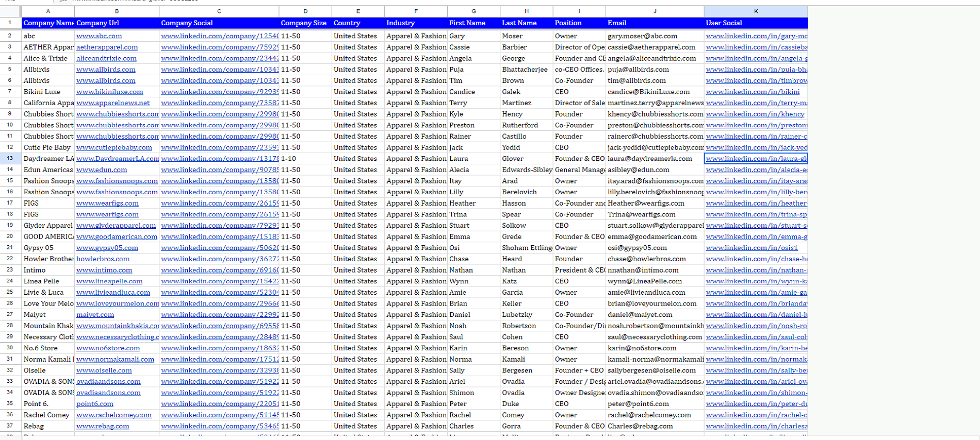Open the www.goodamerican.com link
980x440 pixels.
(x=117, y=237)
